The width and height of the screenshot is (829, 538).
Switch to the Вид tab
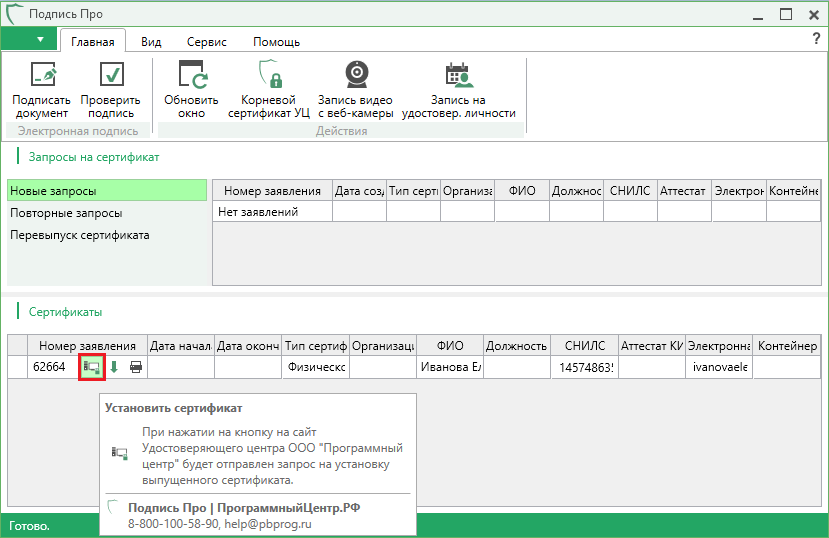151,42
